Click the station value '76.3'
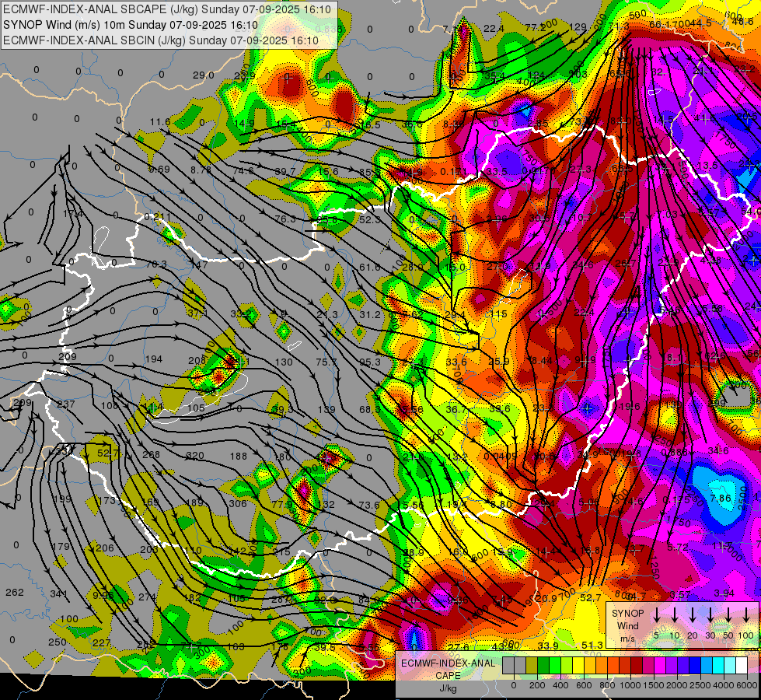This screenshot has height=700, width=761. tap(285, 219)
